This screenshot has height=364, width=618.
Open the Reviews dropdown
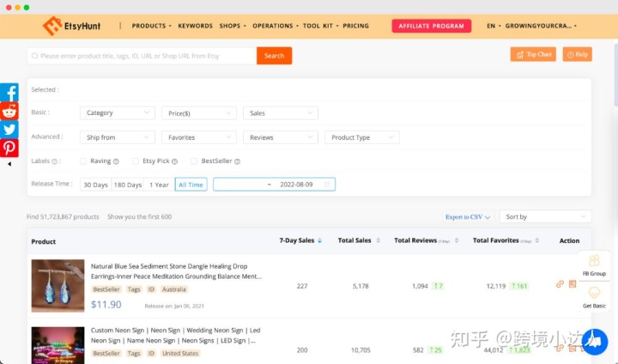[281, 137]
